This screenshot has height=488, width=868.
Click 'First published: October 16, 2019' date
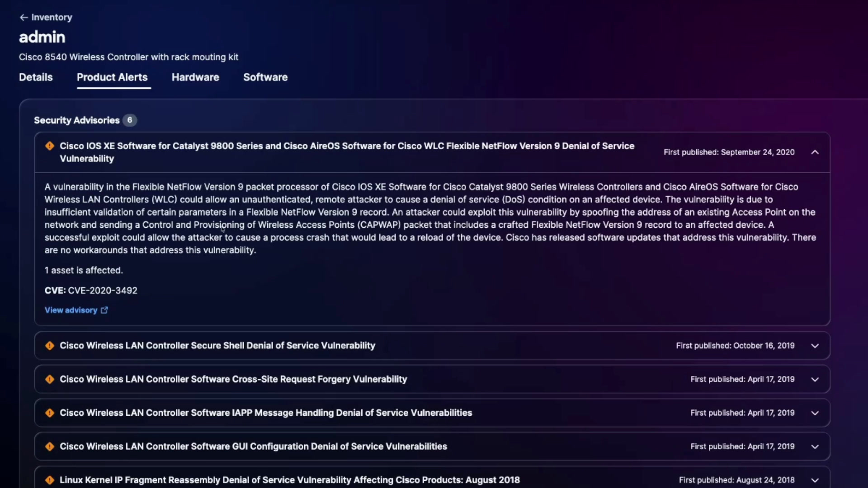point(735,346)
